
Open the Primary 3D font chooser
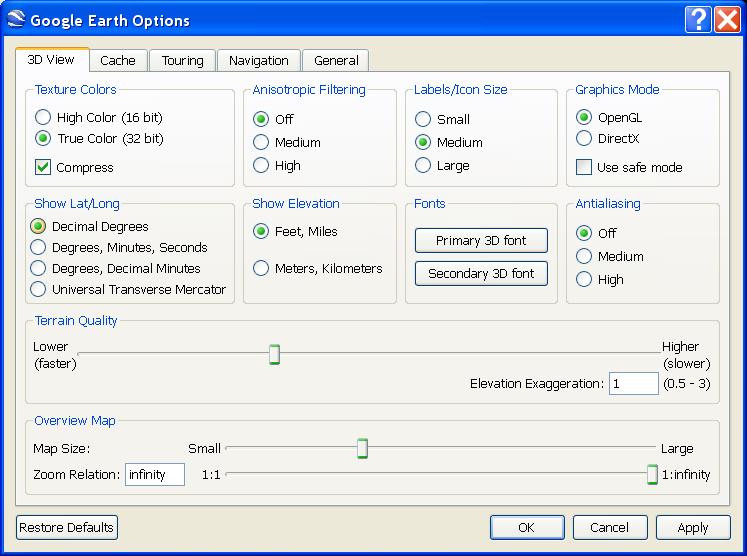tap(481, 241)
